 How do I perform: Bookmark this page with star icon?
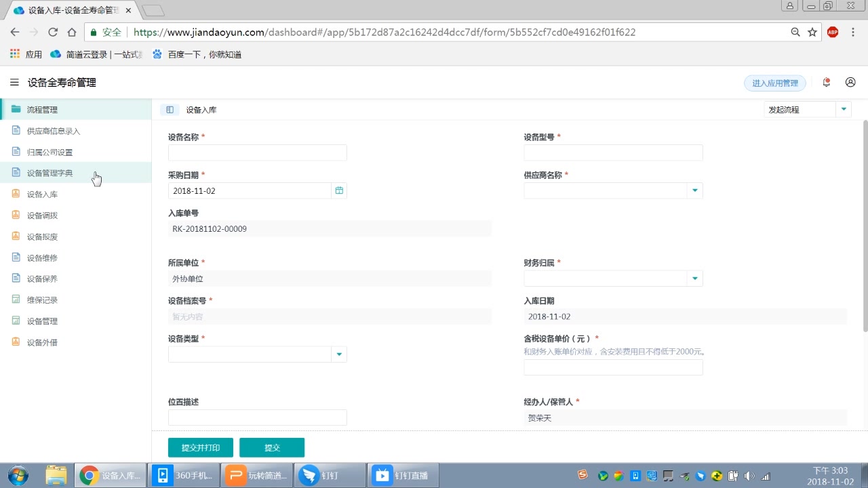coord(812,32)
